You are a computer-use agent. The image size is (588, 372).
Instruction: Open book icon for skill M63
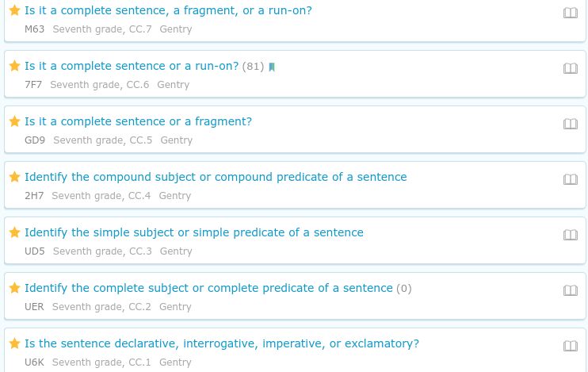(x=570, y=13)
